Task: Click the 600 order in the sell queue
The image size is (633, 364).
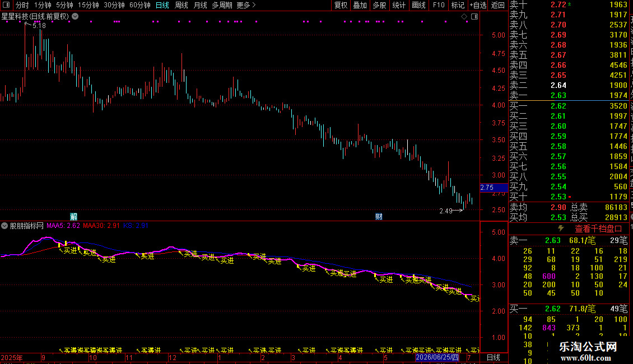Action: [x=549, y=276]
